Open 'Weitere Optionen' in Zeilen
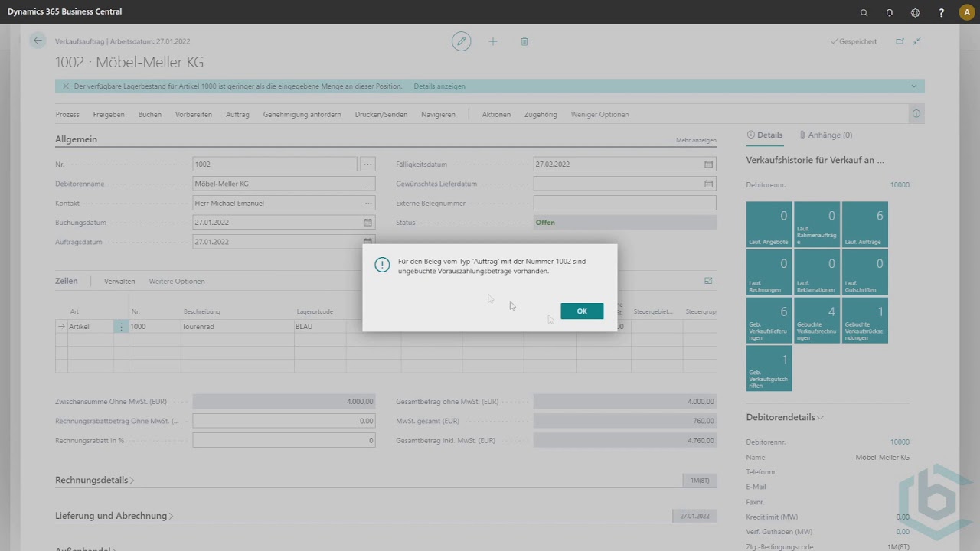980x551 pixels. click(x=177, y=281)
